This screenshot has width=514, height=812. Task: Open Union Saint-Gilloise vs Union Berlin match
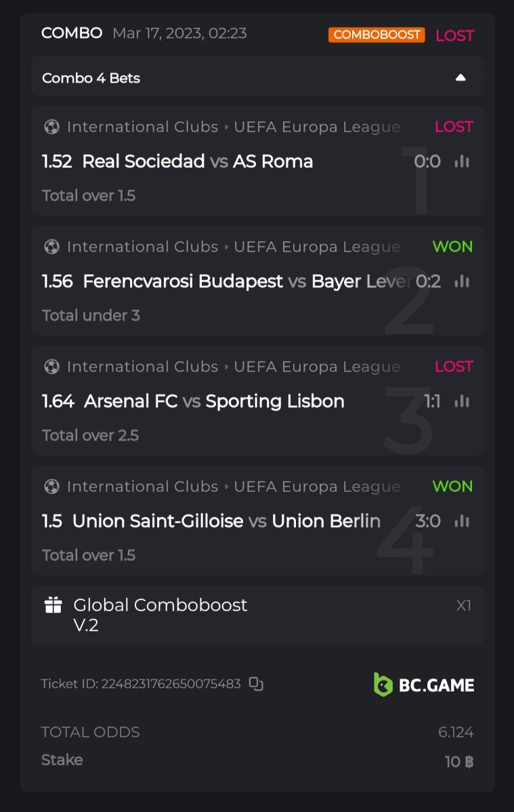tap(226, 521)
